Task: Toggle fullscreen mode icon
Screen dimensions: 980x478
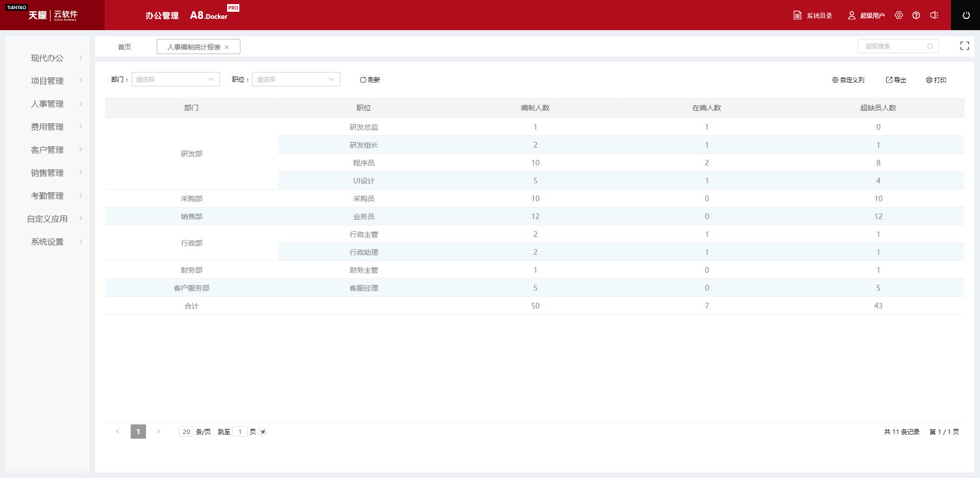Action: click(x=964, y=46)
